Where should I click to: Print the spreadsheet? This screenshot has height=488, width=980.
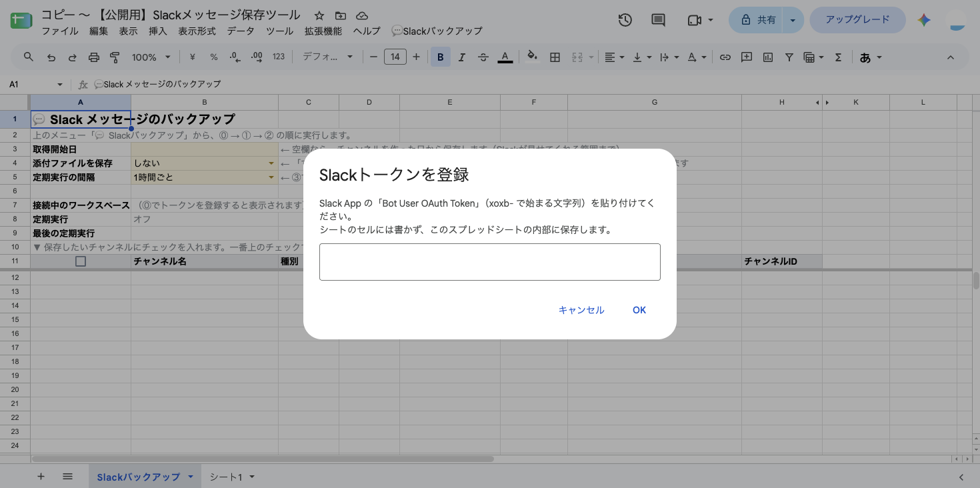pos(93,57)
